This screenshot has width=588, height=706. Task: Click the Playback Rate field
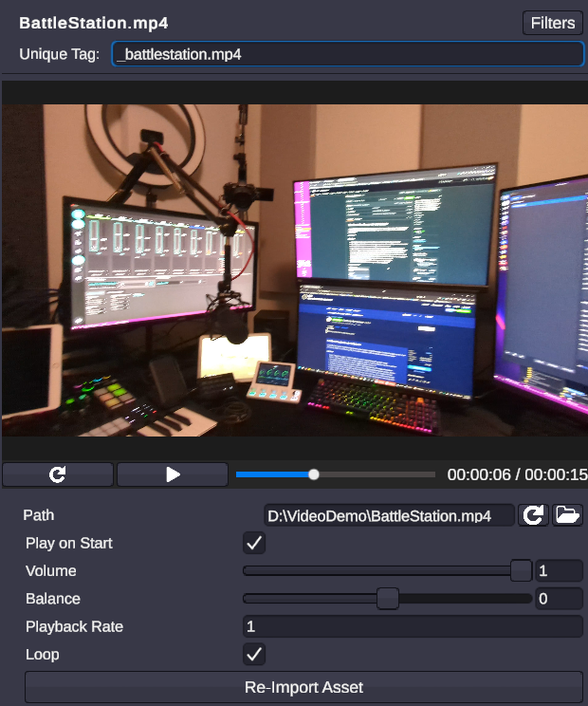pos(413,626)
